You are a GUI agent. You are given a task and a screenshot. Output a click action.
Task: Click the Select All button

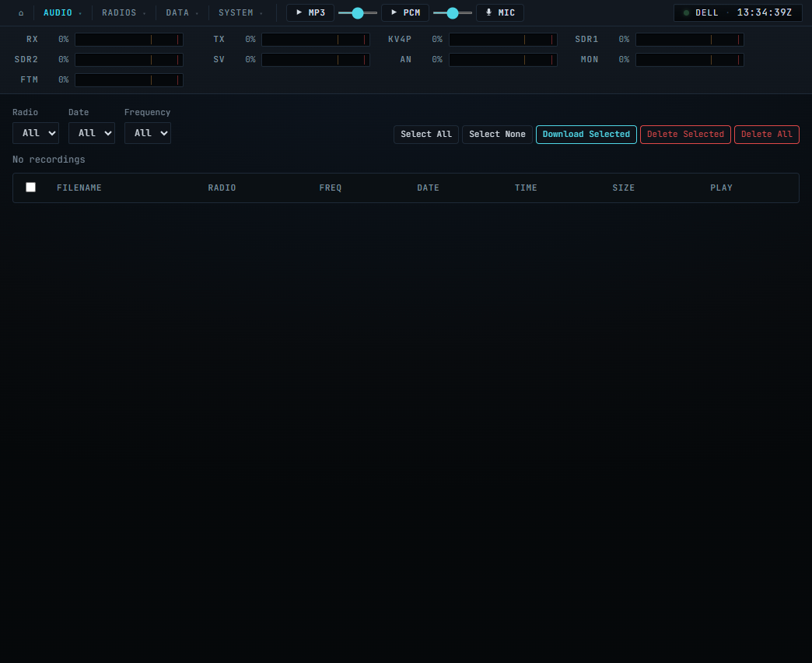pyautogui.click(x=426, y=135)
